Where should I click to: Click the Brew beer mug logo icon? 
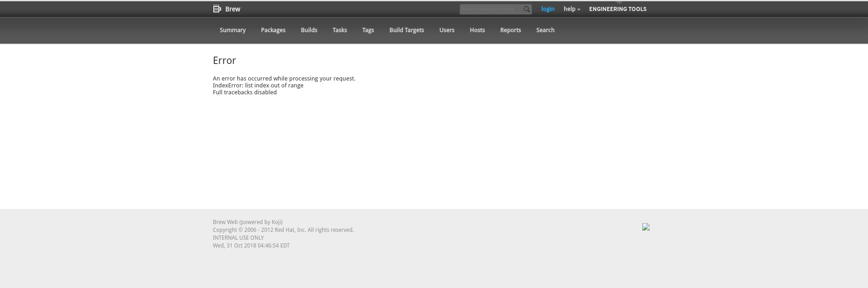pos(217,9)
